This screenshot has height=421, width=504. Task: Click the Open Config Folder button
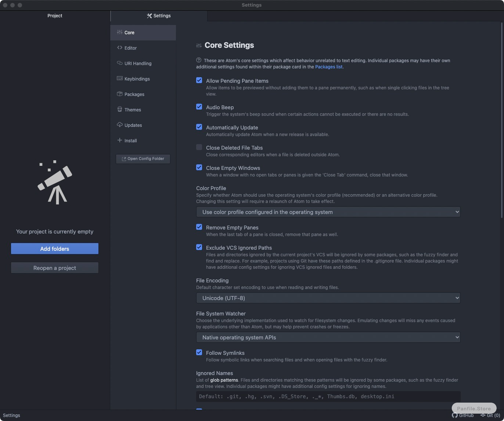pyautogui.click(x=143, y=159)
